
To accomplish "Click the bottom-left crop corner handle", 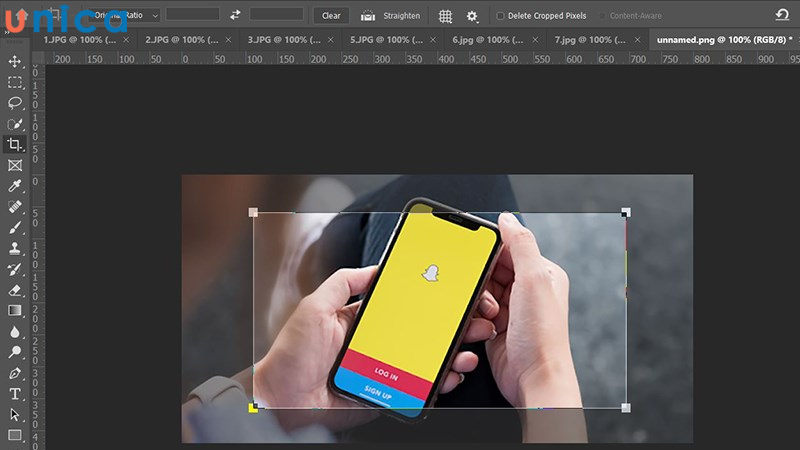I will coord(253,408).
